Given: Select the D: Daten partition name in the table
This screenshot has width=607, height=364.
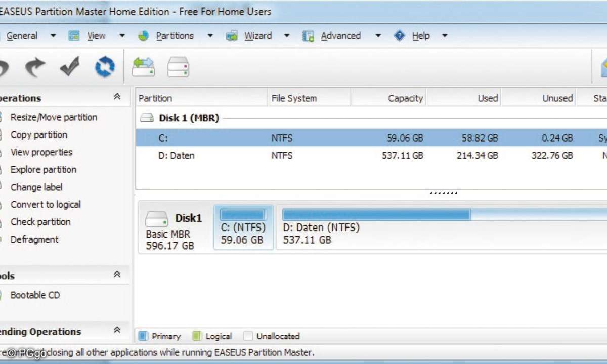Looking at the screenshot, I should 176,156.
